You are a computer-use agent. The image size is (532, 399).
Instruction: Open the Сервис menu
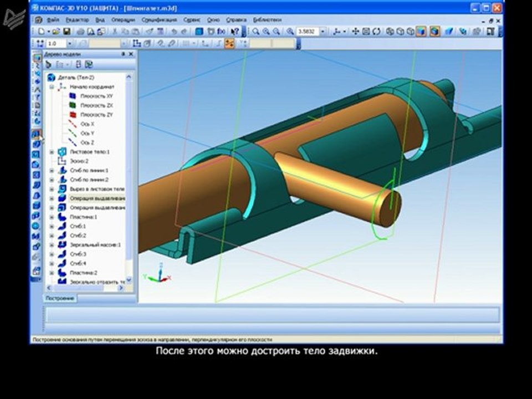click(x=192, y=20)
